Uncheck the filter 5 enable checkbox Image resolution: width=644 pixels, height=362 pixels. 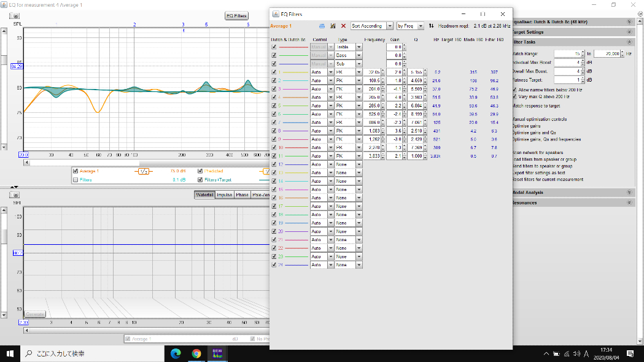point(274,106)
